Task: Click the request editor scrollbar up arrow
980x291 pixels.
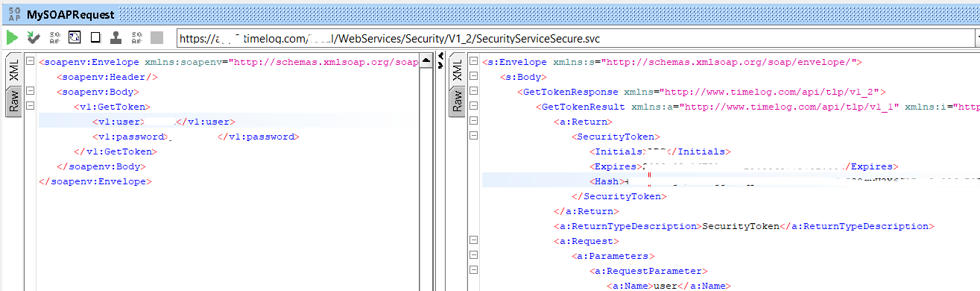Action: coord(426,60)
